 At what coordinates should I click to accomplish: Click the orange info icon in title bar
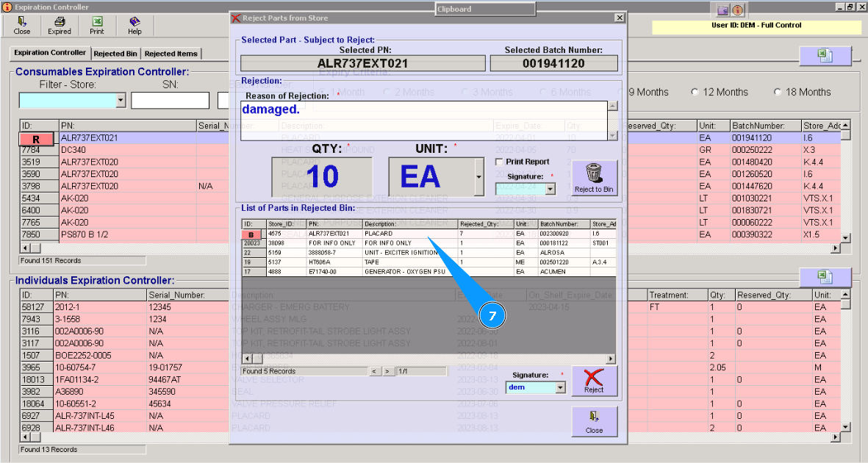738,10
